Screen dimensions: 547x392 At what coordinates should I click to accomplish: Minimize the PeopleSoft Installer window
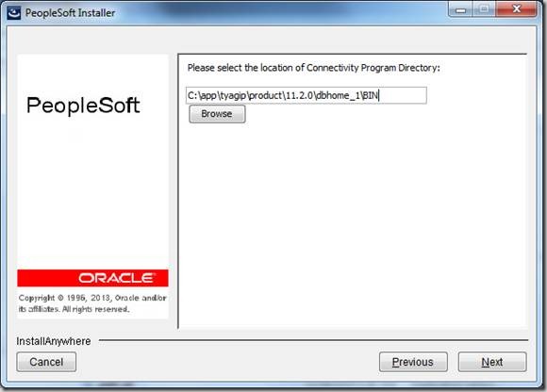point(460,9)
